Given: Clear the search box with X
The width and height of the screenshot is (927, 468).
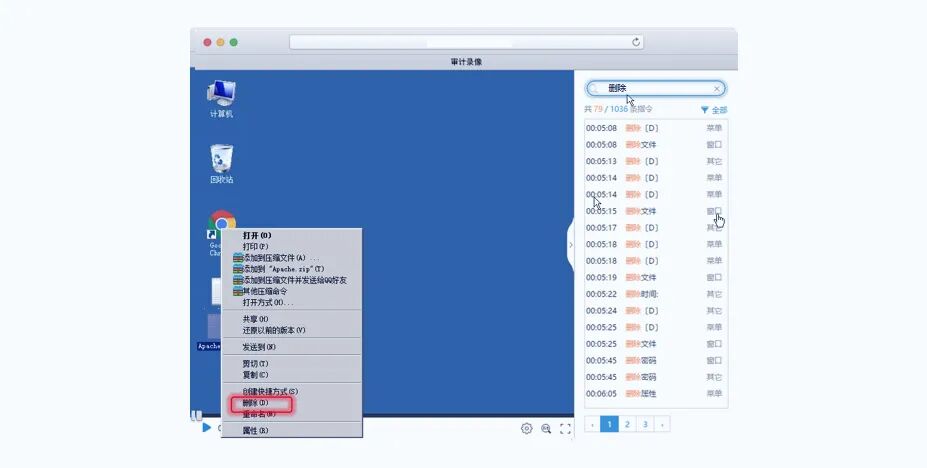Looking at the screenshot, I should tap(717, 89).
